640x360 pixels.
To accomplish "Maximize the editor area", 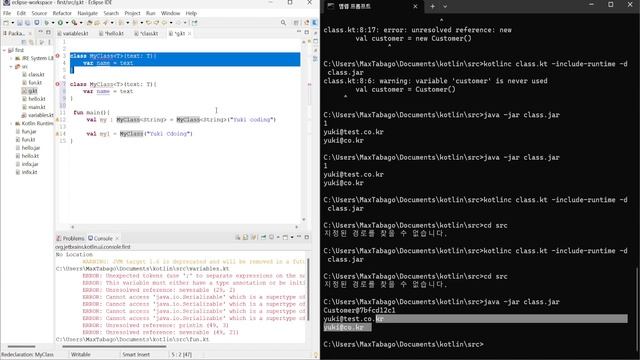I will [307, 32].
